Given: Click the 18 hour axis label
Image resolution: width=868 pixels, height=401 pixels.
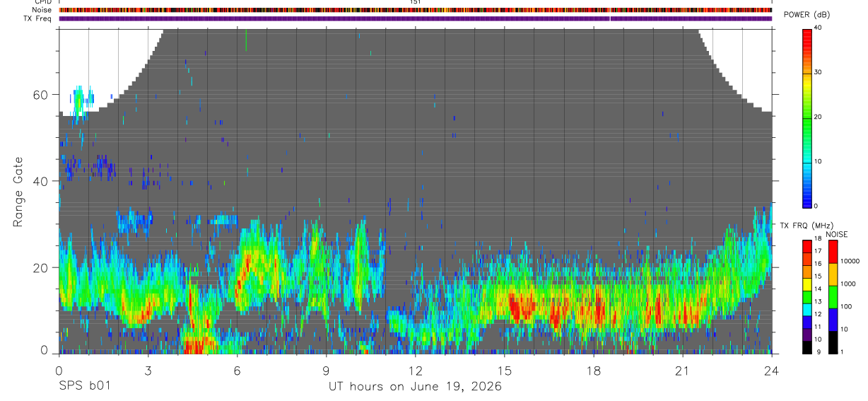Looking at the screenshot, I should point(593,371).
